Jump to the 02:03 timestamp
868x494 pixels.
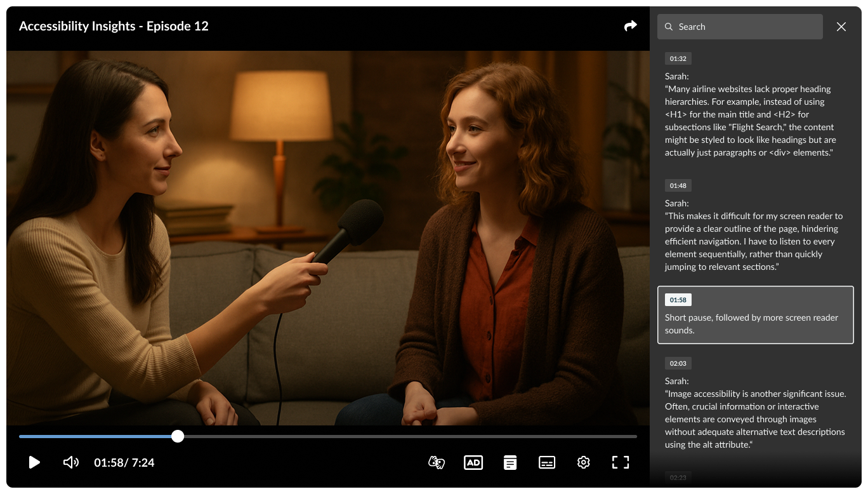coord(678,363)
